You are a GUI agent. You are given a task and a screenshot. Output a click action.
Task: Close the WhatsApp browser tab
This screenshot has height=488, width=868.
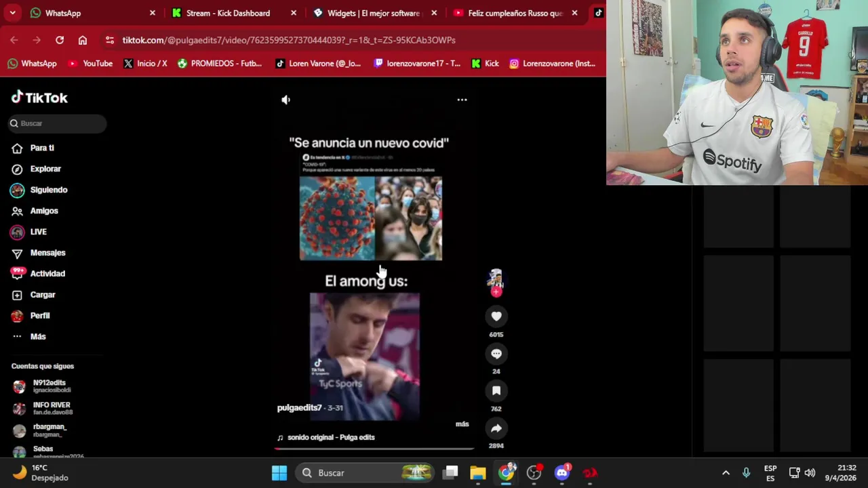pyautogui.click(x=153, y=13)
